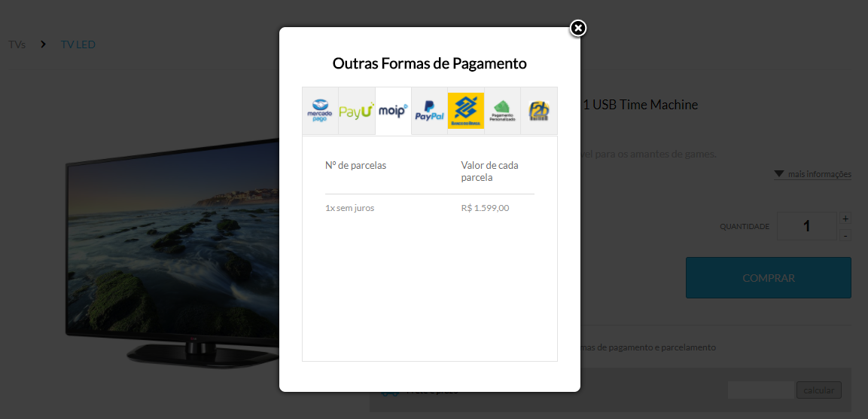This screenshot has height=419, width=868.
Task: Select the moip payment tab
Action: [393, 111]
